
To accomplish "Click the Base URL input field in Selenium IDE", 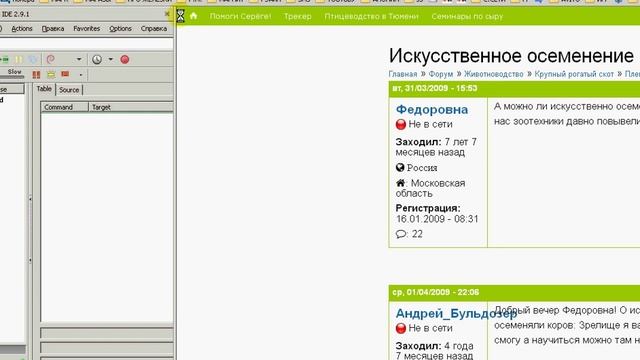I will tap(87, 44).
